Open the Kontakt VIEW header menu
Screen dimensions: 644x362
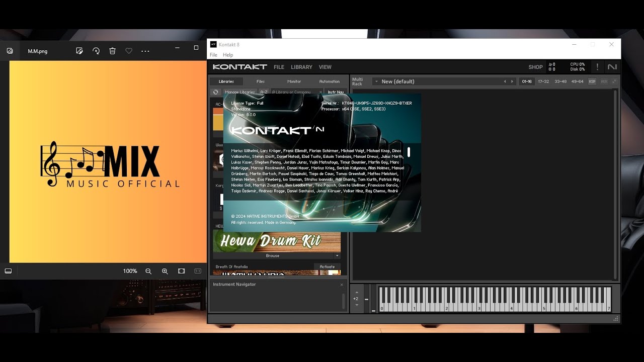point(325,67)
